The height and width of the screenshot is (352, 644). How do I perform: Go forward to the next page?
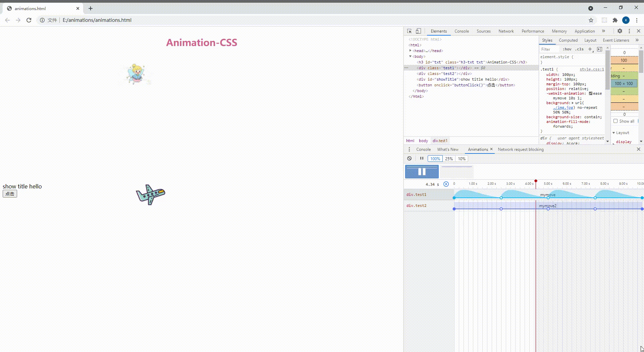18,20
